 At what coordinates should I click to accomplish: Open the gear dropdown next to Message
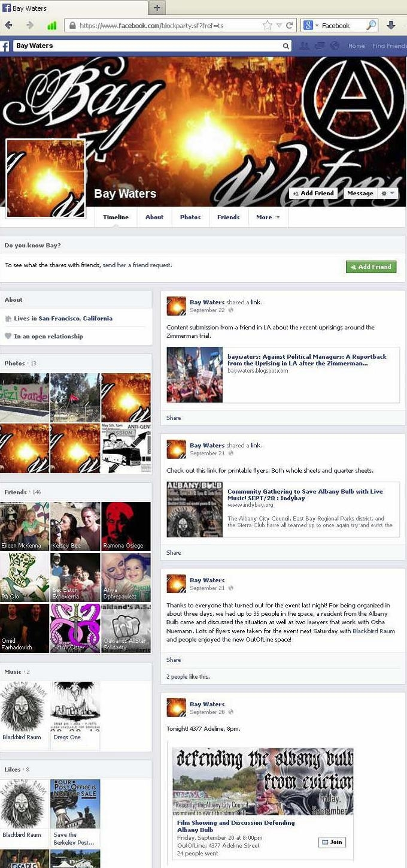click(x=389, y=193)
